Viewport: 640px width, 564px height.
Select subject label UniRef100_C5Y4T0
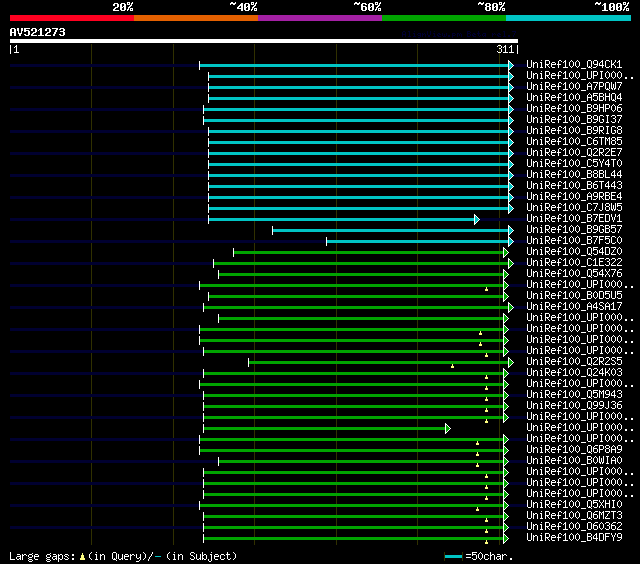(x=574, y=164)
